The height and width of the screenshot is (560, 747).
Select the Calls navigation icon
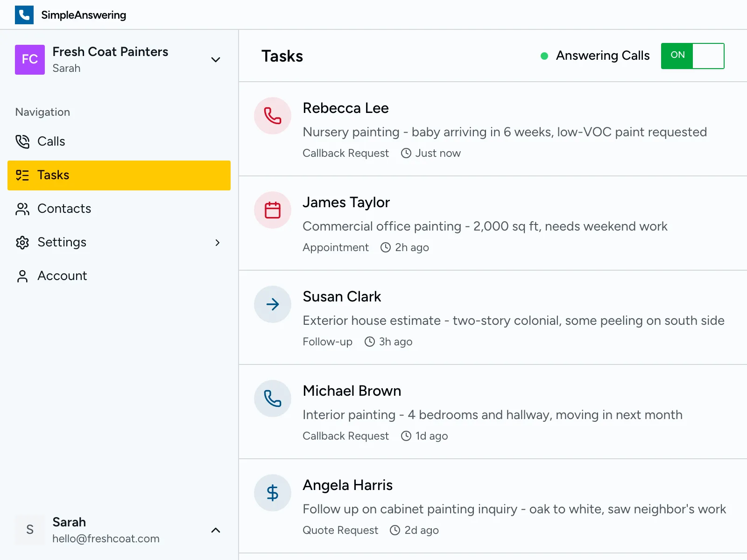coord(22,141)
